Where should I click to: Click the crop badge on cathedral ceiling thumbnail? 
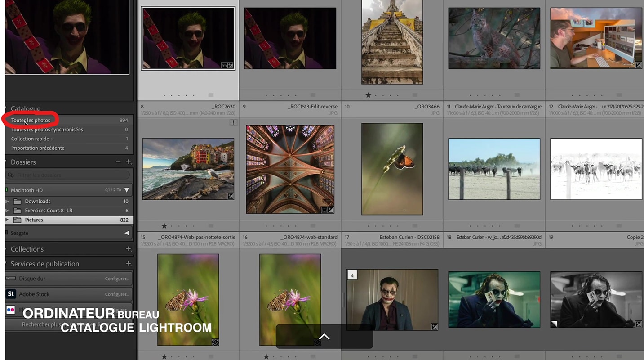click(324, 210)
